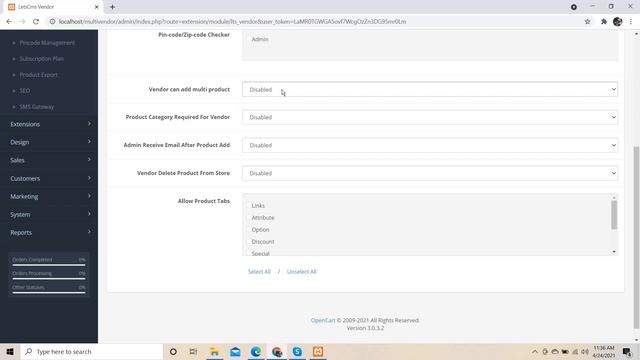Launch Microsoft Edge from taskbar

tap(256, 351)
